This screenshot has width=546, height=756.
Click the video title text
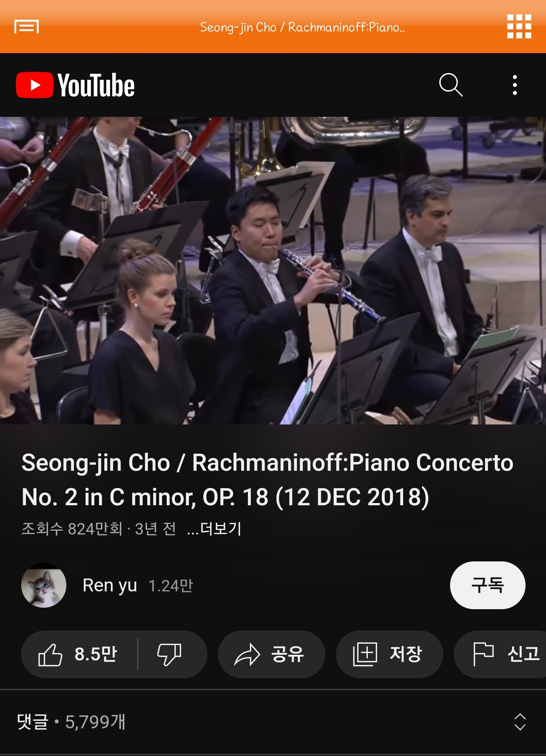pyautogui.click(x=267, y=479)
